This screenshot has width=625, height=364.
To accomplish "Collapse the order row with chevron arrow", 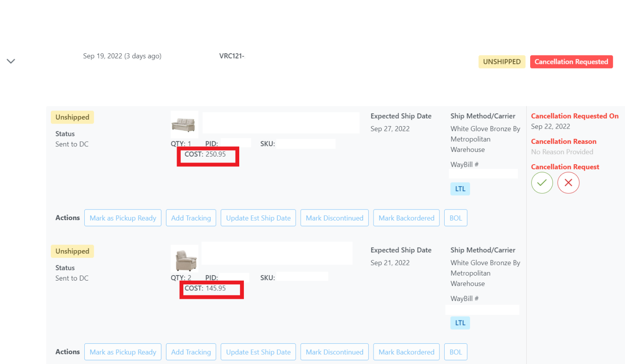I will coord(11,61).
